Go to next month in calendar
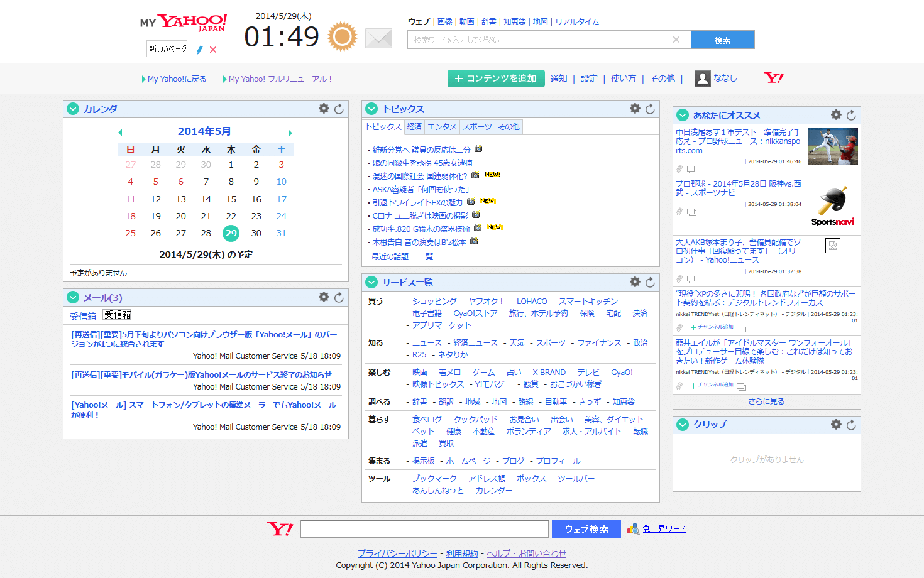 (290, 133)
